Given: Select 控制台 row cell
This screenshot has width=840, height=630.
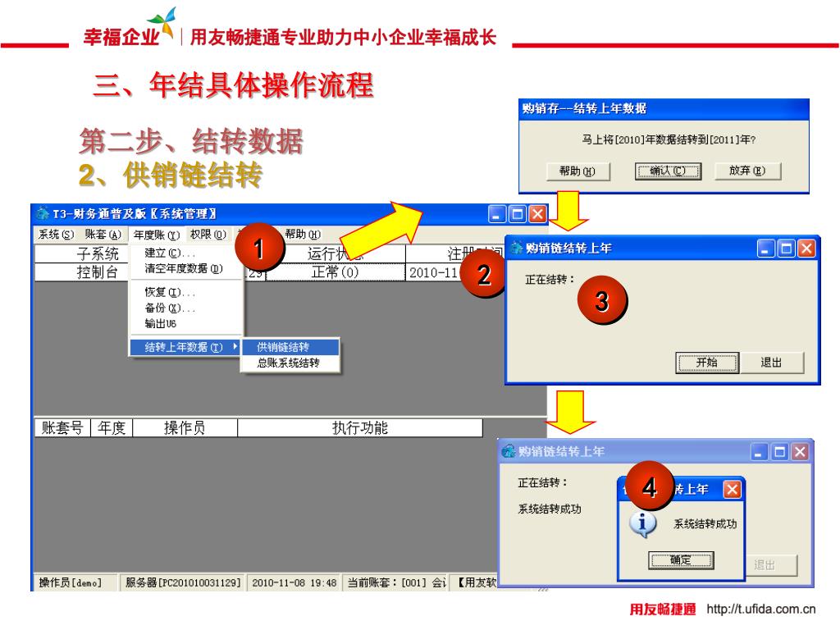Looking at the screenshot, I should [x=81, y=272].
